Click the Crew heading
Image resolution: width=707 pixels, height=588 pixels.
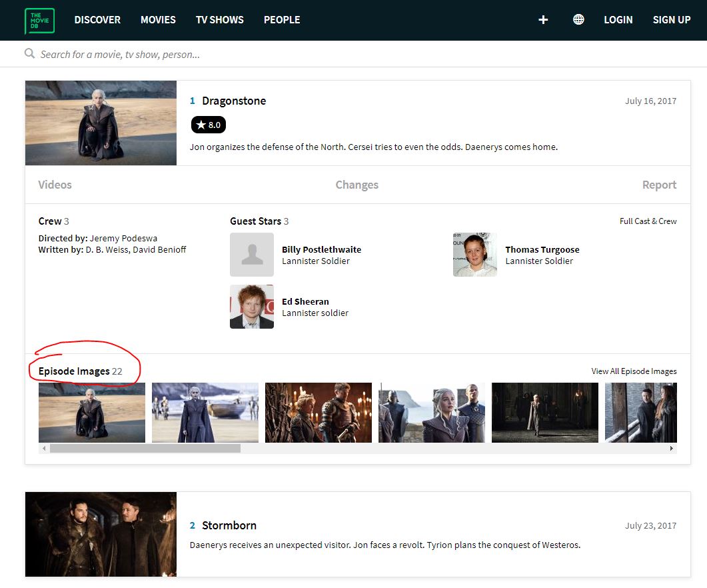(50, 221)
